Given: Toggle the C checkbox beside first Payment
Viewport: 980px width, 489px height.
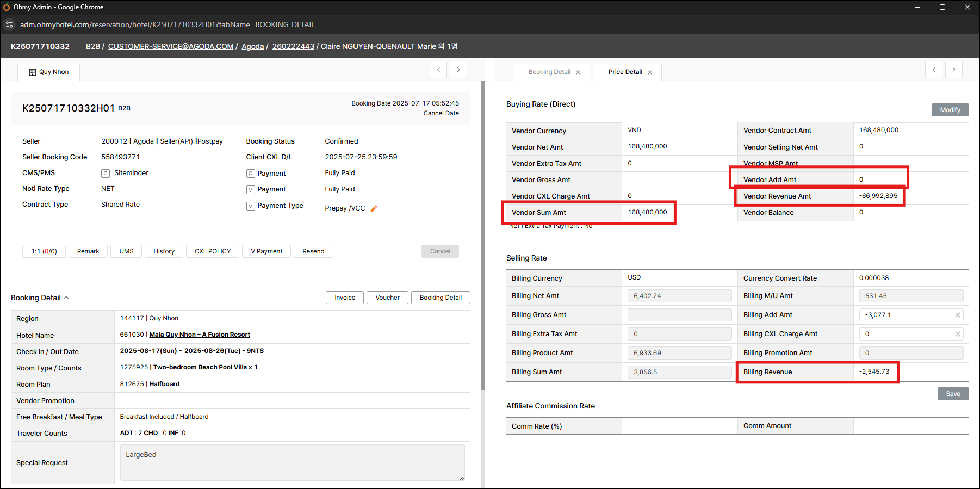Looking at the screenshot, I should [x=251, y=174].
